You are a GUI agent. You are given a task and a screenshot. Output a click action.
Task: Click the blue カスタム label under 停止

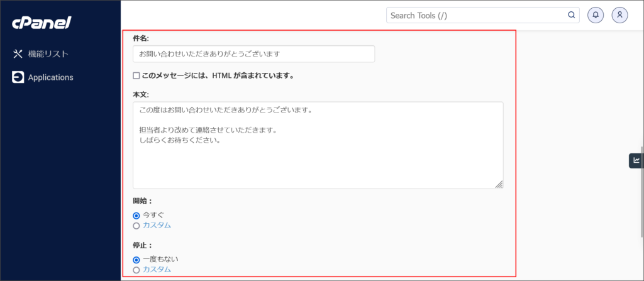tap(157, 270)
